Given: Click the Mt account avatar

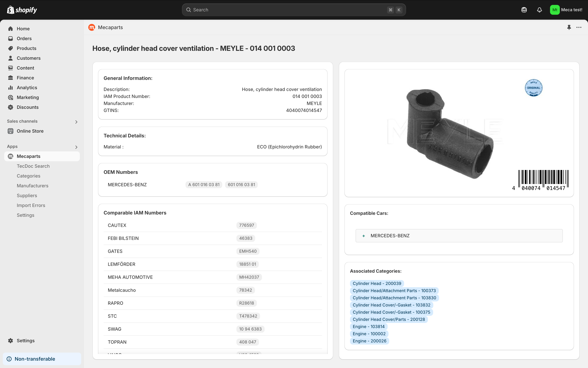Looking at the screenshot, I should coord(555,10).
